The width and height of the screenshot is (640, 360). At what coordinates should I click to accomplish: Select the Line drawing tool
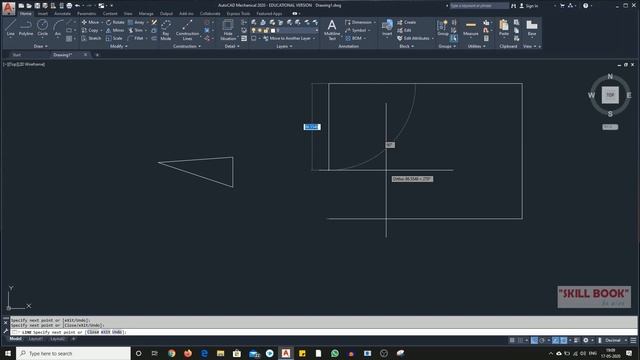(x=11, y=28)
